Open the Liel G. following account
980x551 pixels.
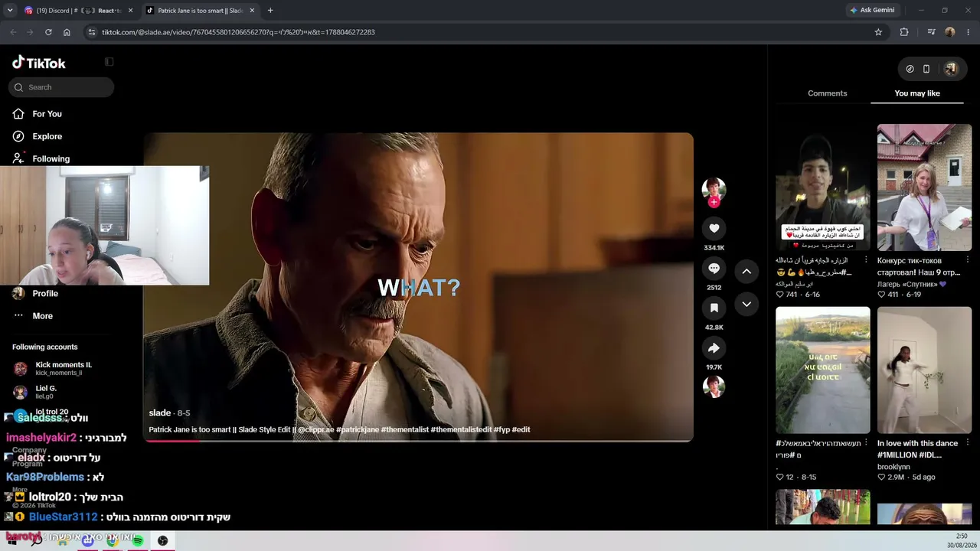[x=46, y=392]
